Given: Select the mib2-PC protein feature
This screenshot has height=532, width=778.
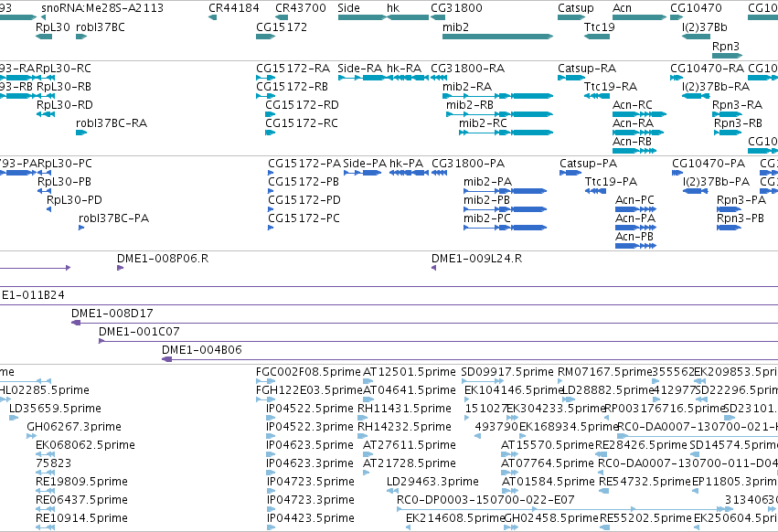Looking at the screenshot, I should coord(505,228).
